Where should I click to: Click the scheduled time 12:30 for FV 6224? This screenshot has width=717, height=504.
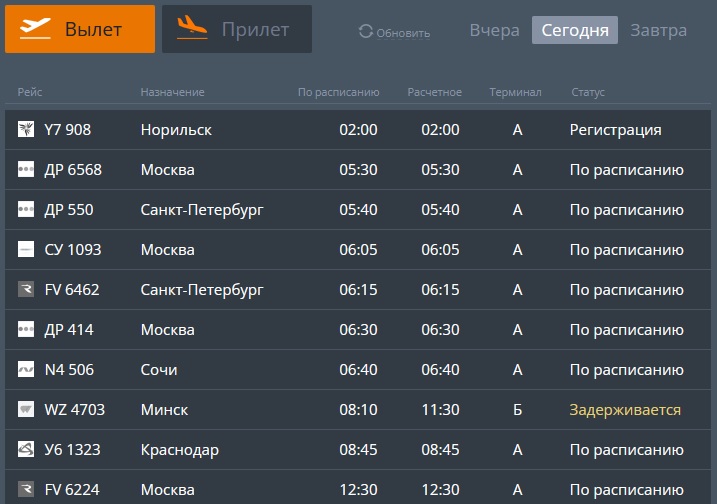pos(358,490)
